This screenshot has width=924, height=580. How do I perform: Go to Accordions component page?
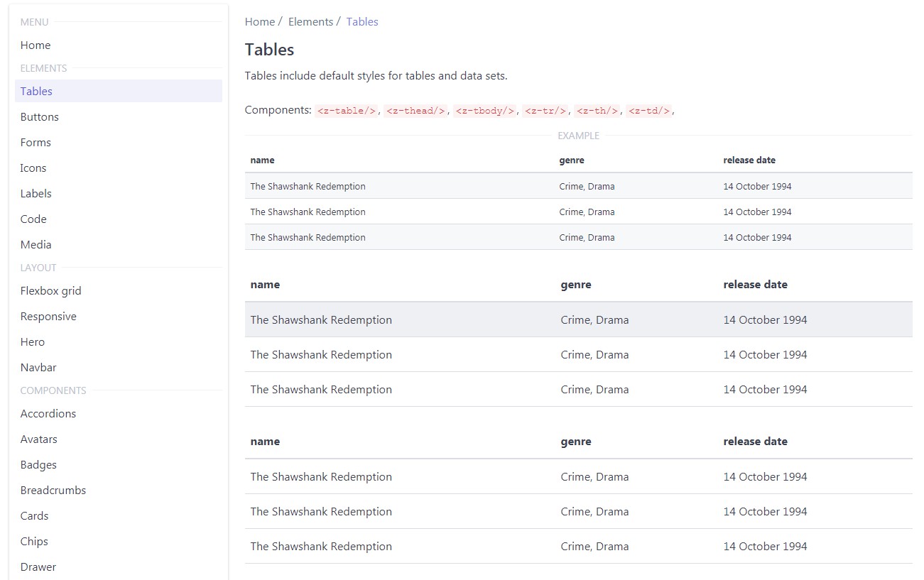[x=118, y=413]
